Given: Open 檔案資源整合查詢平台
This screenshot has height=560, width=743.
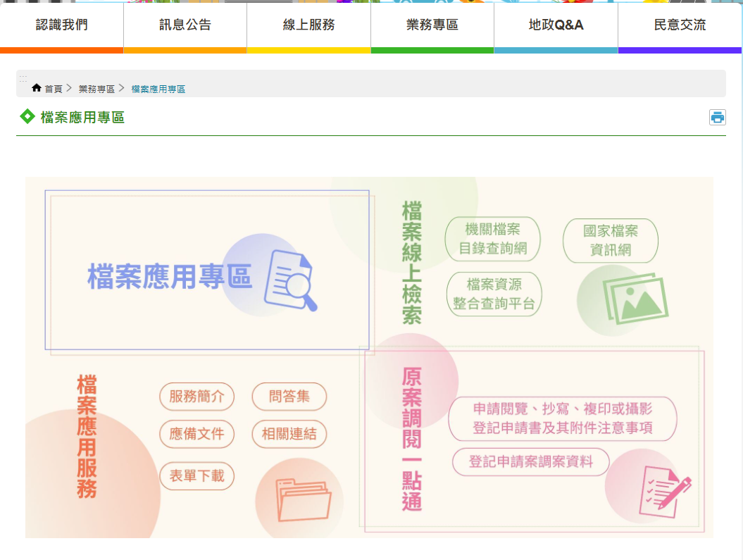Looking at the screenshot, I should (x=494, y=294).
